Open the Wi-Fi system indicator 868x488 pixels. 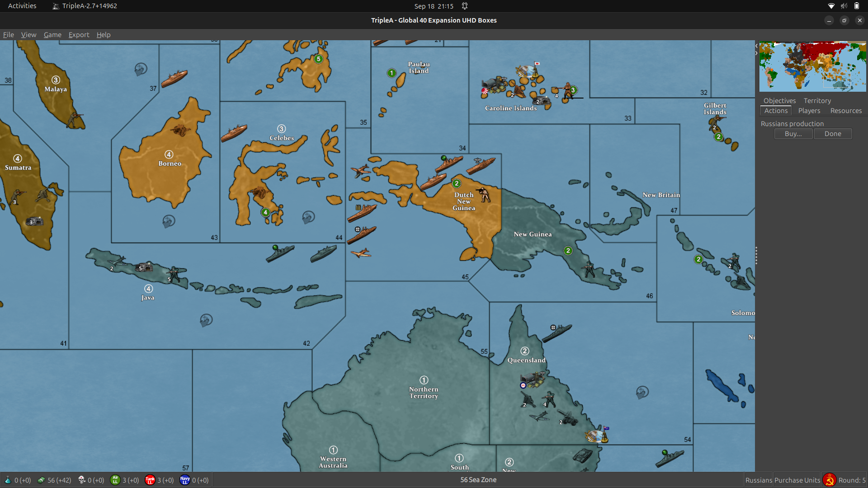831,6
